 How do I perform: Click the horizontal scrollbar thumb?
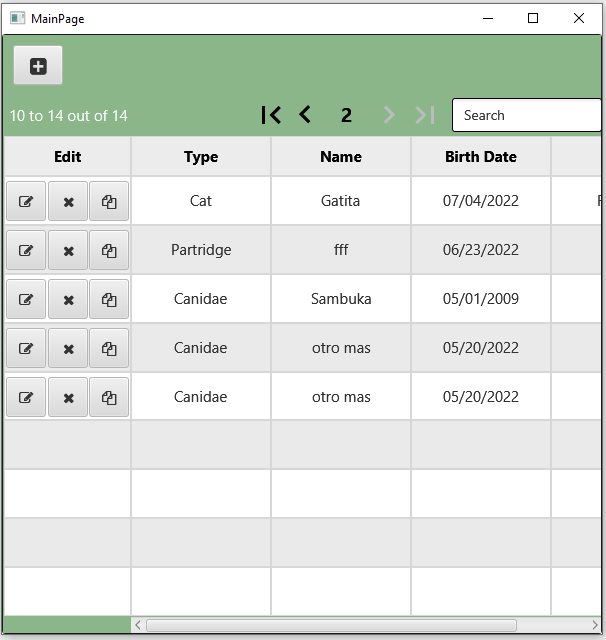pyautogui.click(x=330, y=626)
